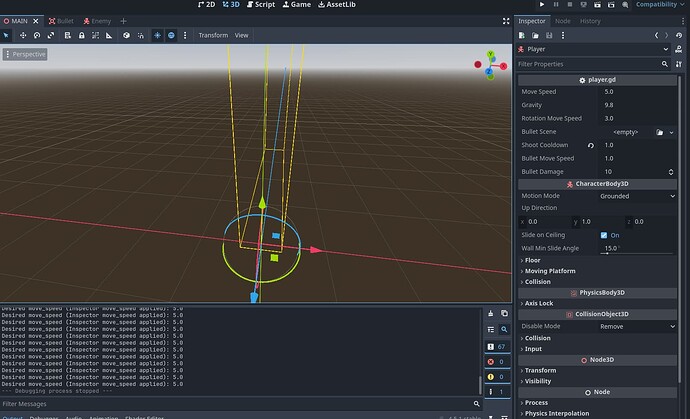The image size is (690, 419).
Task: Reset Shoot Cooldown with the revert icon
Action: [591, 145]
